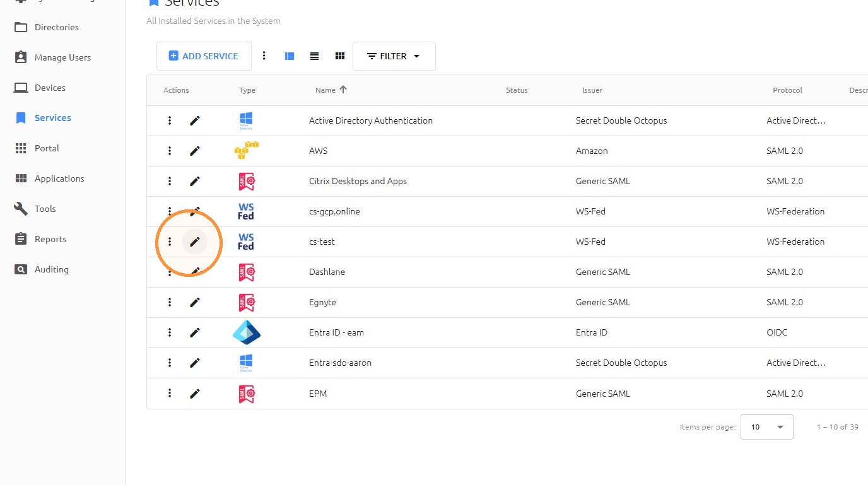Click the Auditing magnifier icon
Image resolution: width=868 pixels, height=485 pixels.
pyautogui.click(x=21, y=269)
